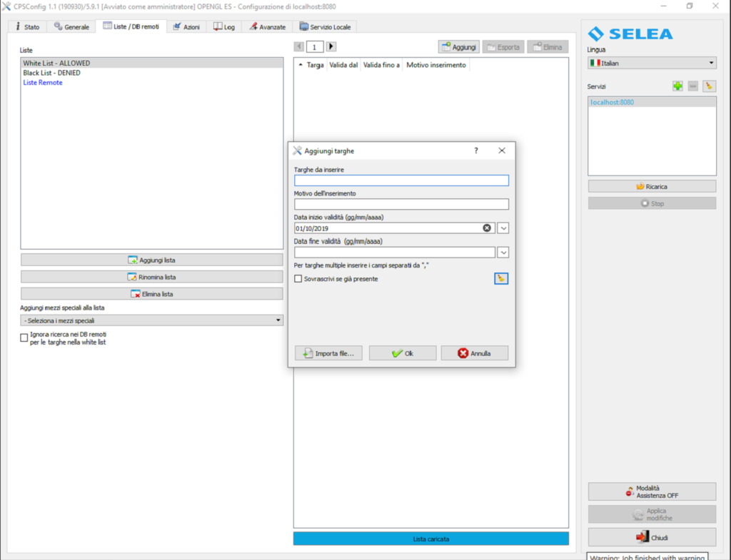The width and height of the screenshot is (731, 560).
Task: Toggle Ignora ricerca nei DB remoti checkbox
Action: pyautogui.click(x=24, y=338)
